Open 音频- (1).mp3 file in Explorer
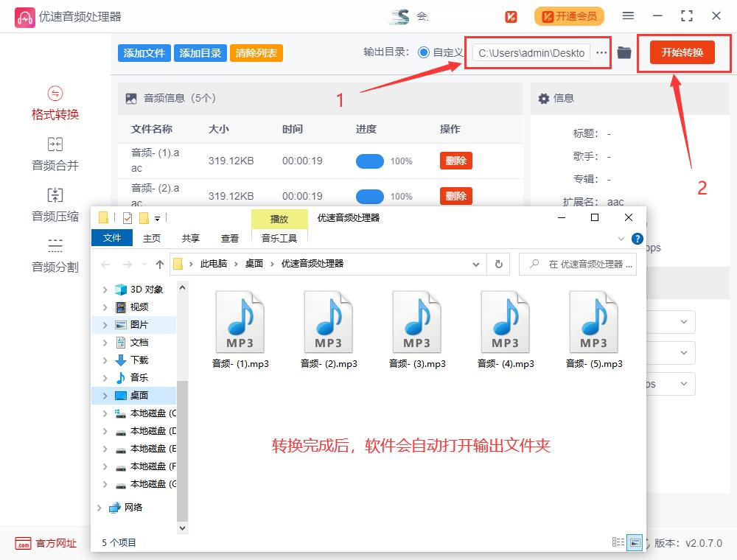This screenshot has height=560, width=737. [240, 330]
